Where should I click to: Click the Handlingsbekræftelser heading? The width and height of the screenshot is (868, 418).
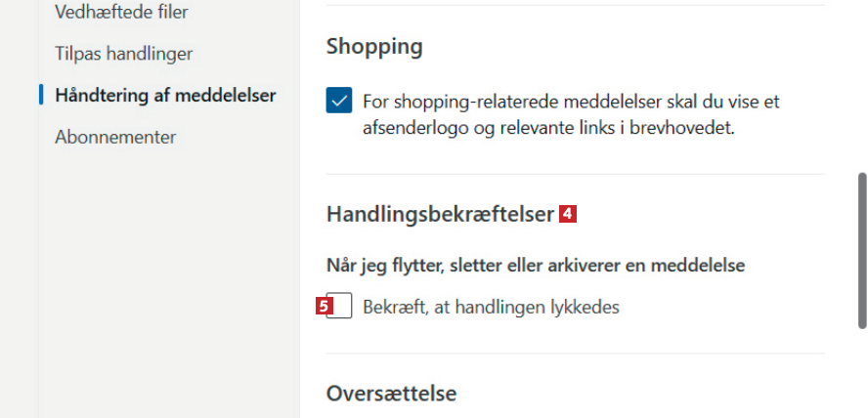440,215
